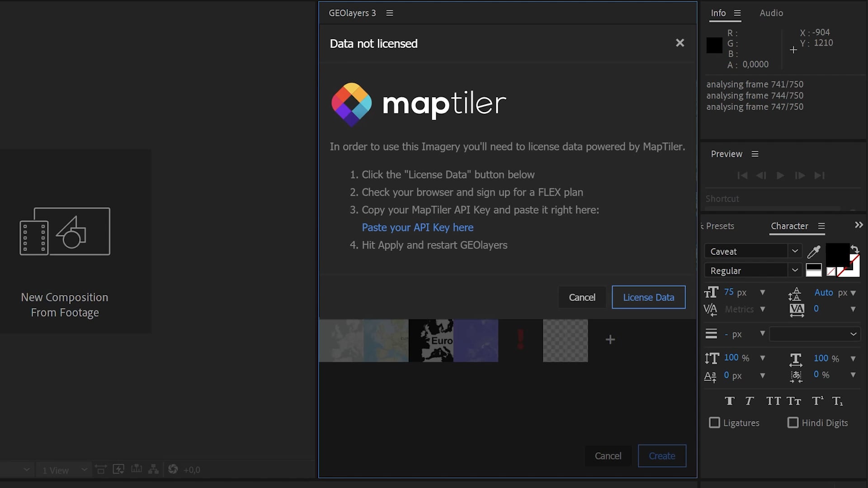Viewport: 868px width, 488px height.
Task: Enable Faux Bold text styling
Action: tap(730, 401)
